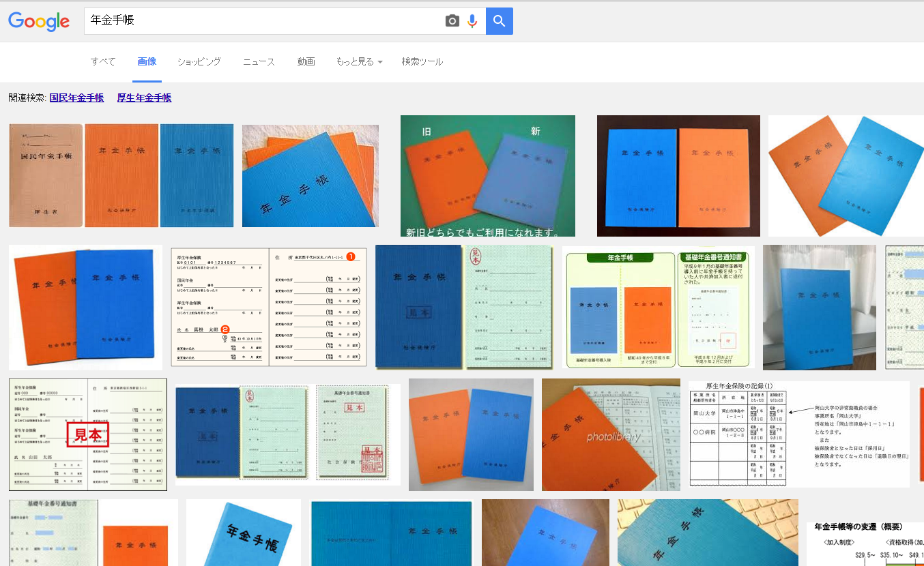Open thumbnail of single blue handbook by curtain
Screen dimensions: 924x566
820,308
